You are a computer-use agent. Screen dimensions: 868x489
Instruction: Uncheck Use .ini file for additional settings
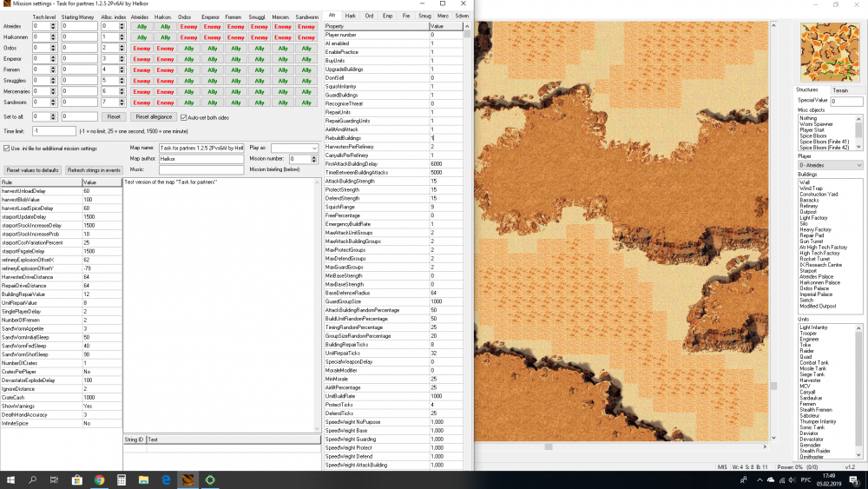[6, 149]
